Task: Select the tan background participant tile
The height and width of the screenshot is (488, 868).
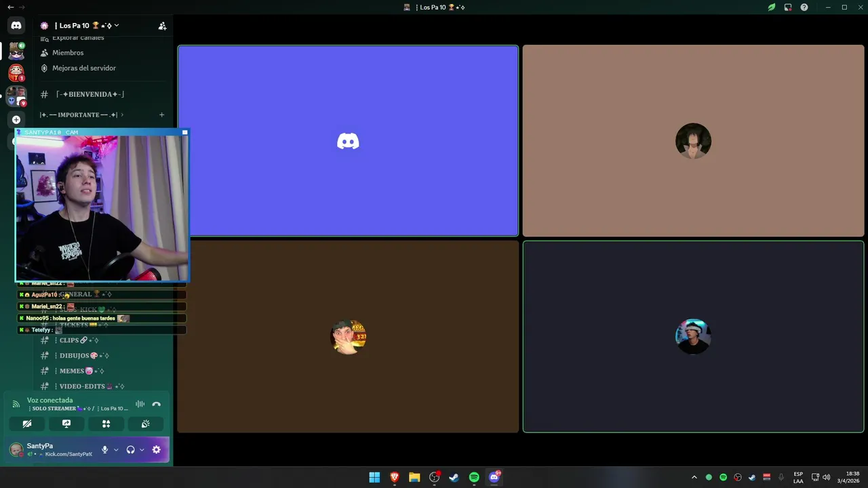Action: (x=693, y=141)
